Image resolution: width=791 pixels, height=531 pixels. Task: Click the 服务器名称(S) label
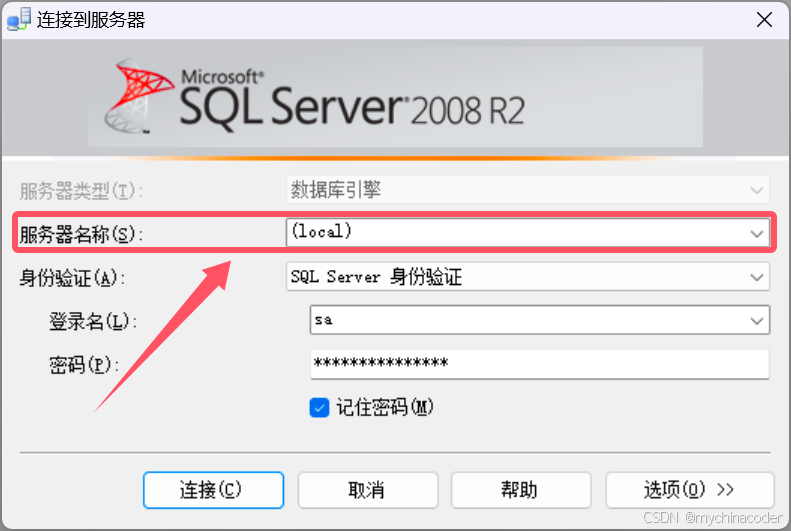81,234
